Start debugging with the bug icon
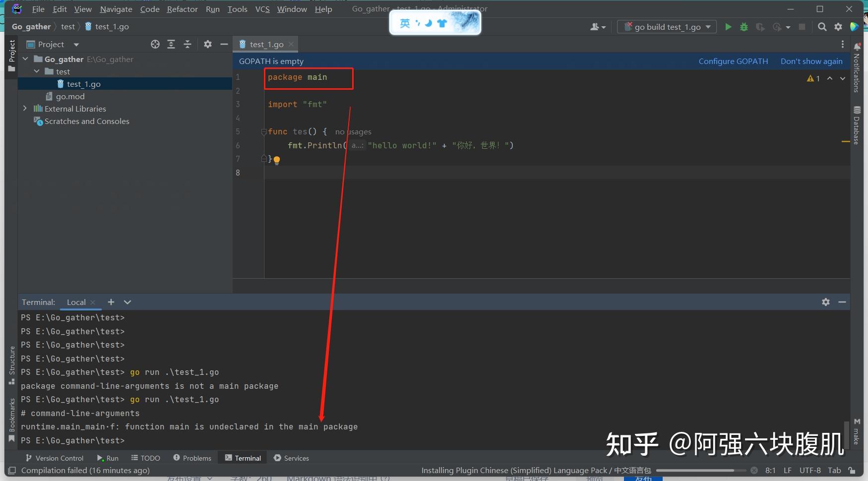This screenshot has height=481, width=868. [744, 27]
